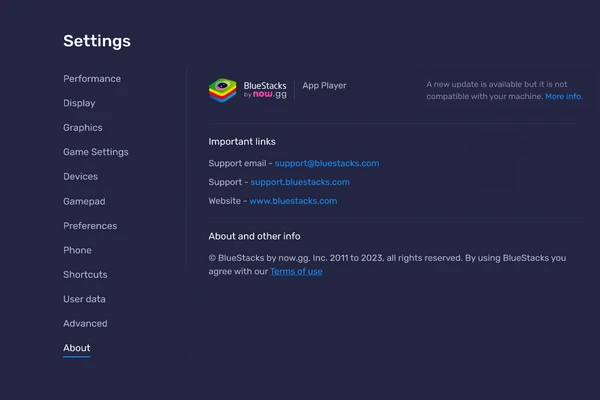The image size is (600, 400).
Task: Select the Graphics tab
Action: pyautogui.click(x=83, y=128)
